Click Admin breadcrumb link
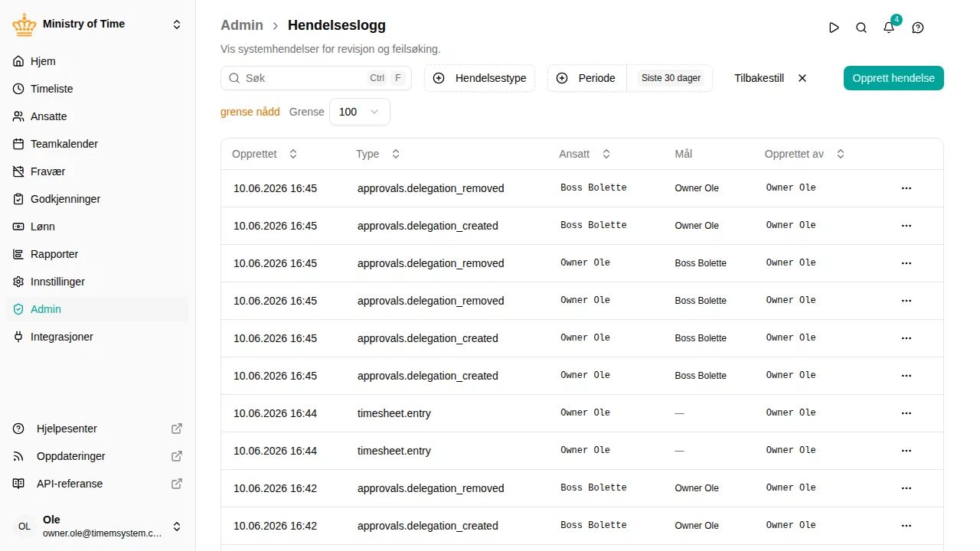 coord(242,25)
